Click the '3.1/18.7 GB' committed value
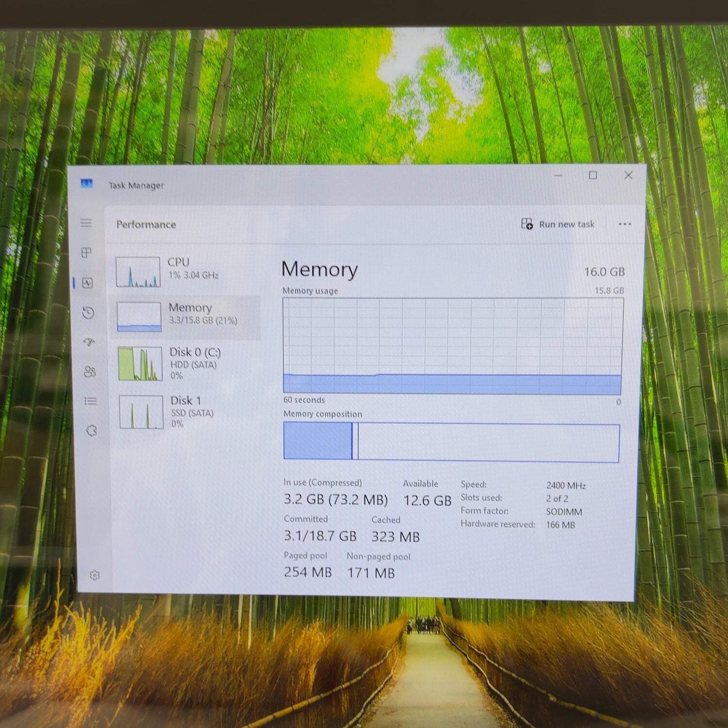 pyautogui.click(x=320, y=536)
